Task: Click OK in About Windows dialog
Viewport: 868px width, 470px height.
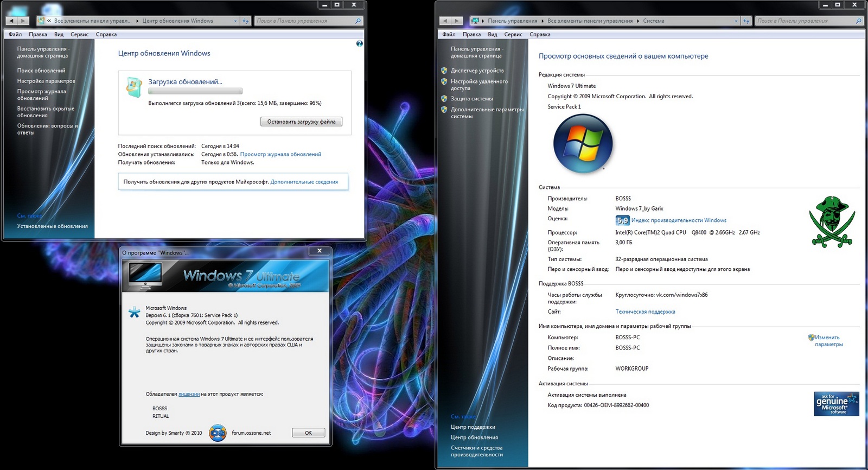Action: click(308, 433)
